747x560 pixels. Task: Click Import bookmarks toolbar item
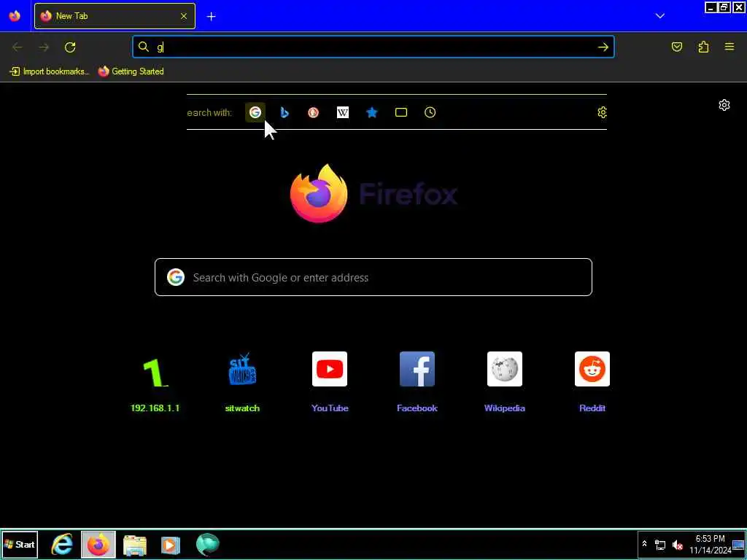49,71
